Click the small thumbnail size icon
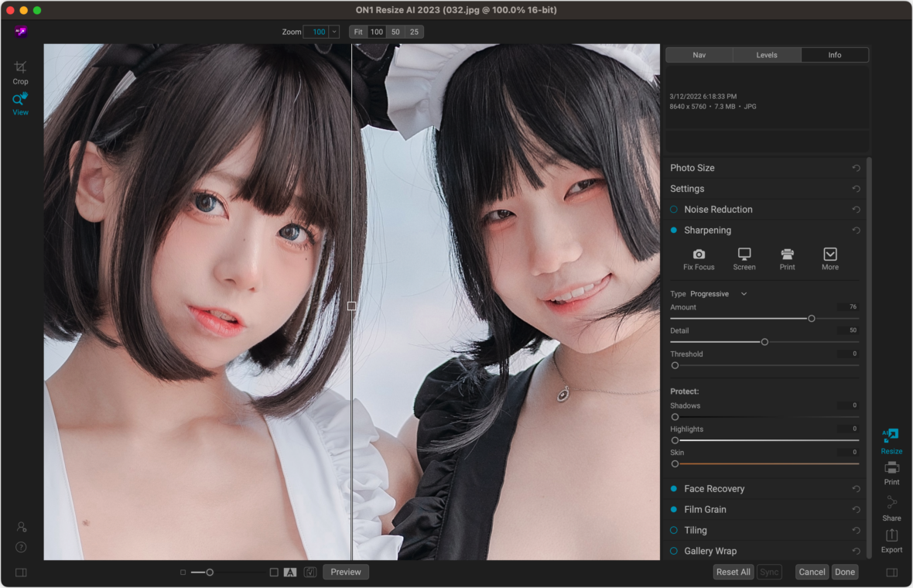This screenshot has width=913, height=588. (183, 573)
